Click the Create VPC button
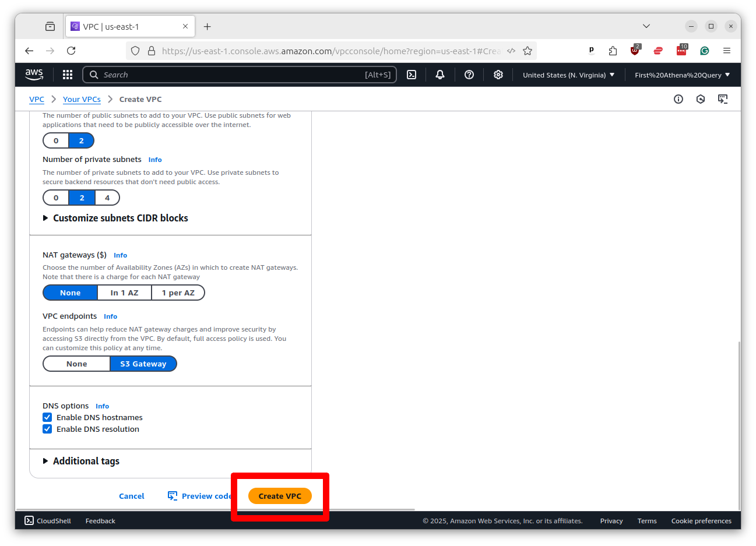 click(280, 496)
